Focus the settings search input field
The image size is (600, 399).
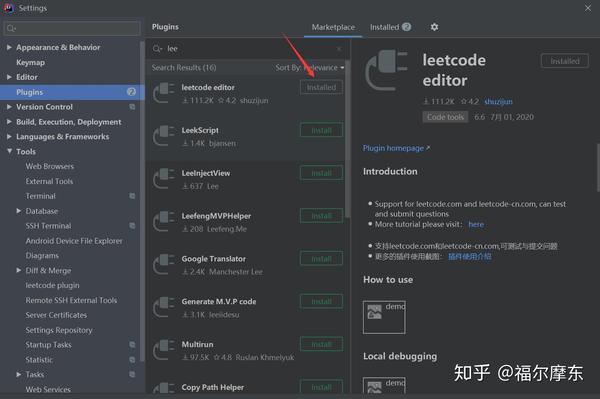point(72,28)
